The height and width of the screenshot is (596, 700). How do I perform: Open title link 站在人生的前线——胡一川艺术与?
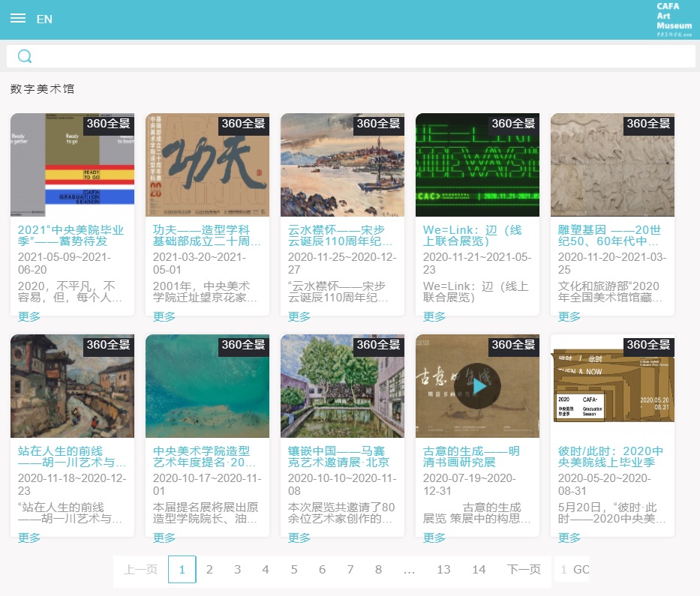[71, 457]
